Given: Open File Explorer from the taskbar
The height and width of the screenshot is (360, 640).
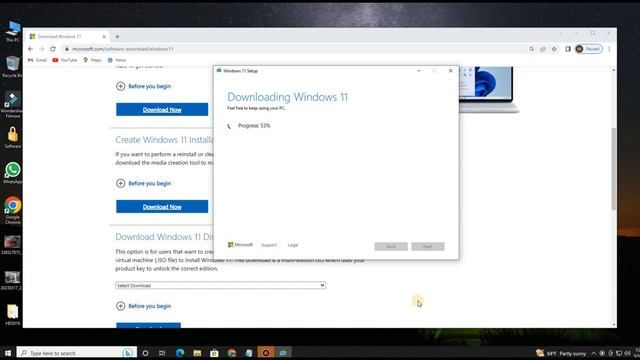Looking at the screenshot, I should tap(197, 353).
